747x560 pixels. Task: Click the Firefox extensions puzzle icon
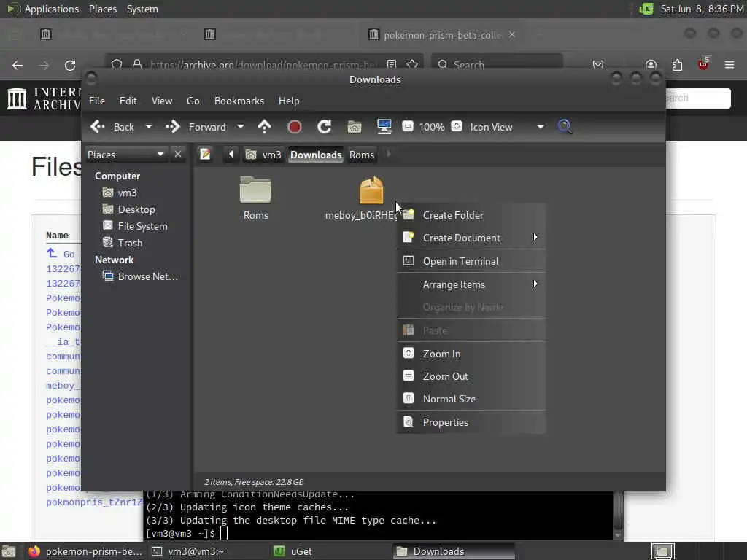point(677,65)
